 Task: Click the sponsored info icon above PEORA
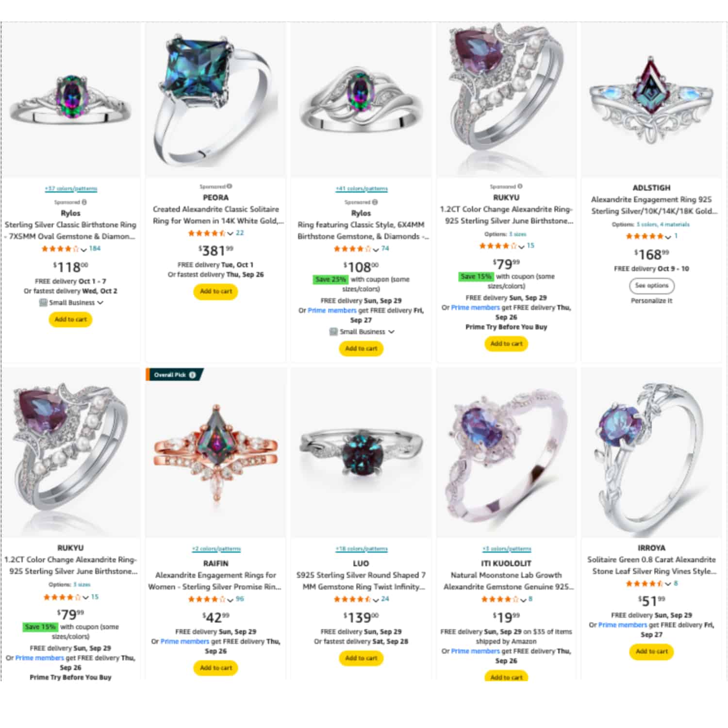pos(230,186)
